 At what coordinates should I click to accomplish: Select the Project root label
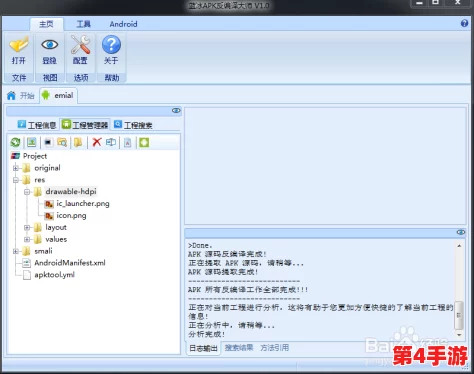35,156
